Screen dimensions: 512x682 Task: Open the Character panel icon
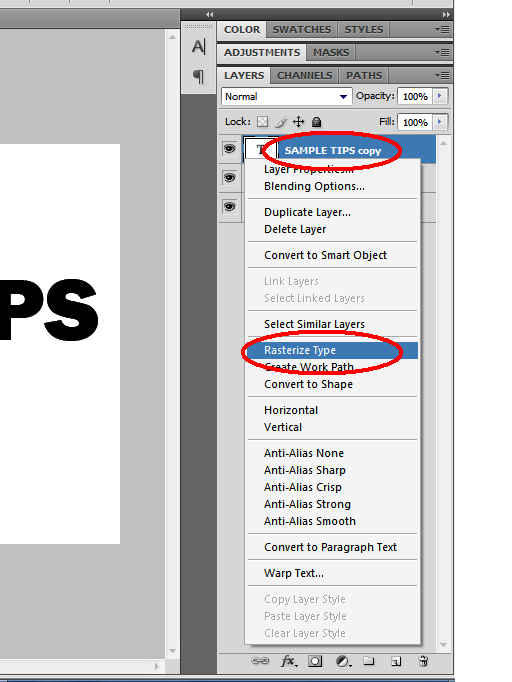[x=198, y=47]
